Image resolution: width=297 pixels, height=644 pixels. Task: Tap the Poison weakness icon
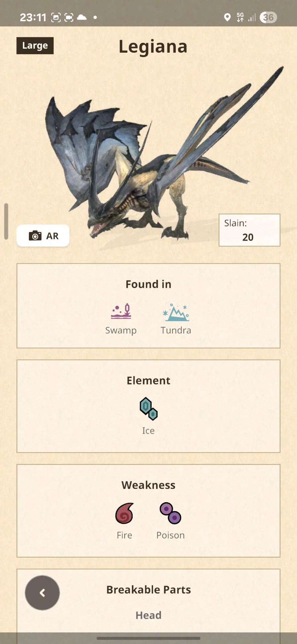(170, 513)
